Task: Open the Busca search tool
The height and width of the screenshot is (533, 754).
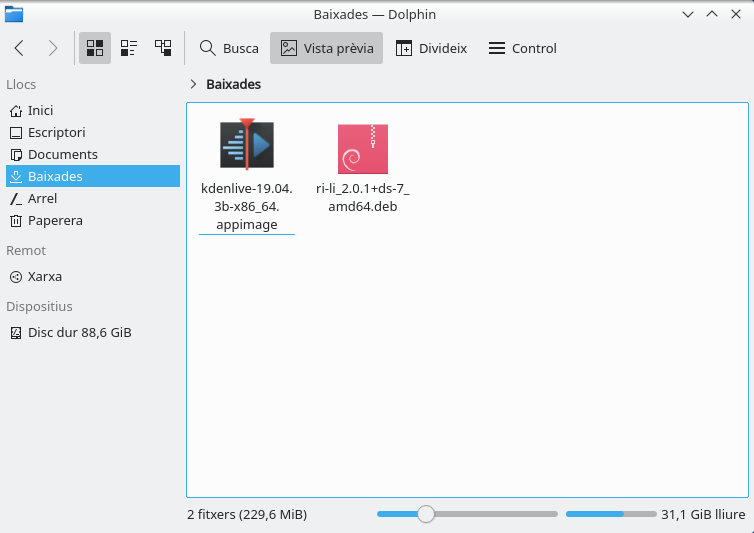Action: tap(229, 48)
